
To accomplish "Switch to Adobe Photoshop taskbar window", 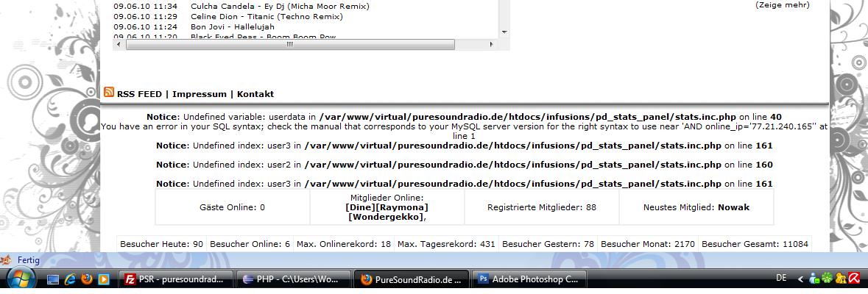I will click(x=529, y=279).
